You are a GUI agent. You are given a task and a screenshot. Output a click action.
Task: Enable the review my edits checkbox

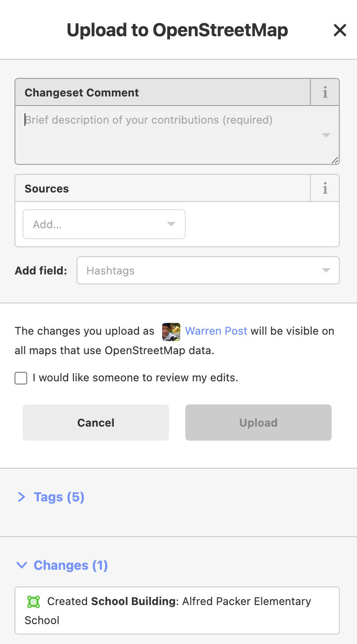[x=21, y=378]
